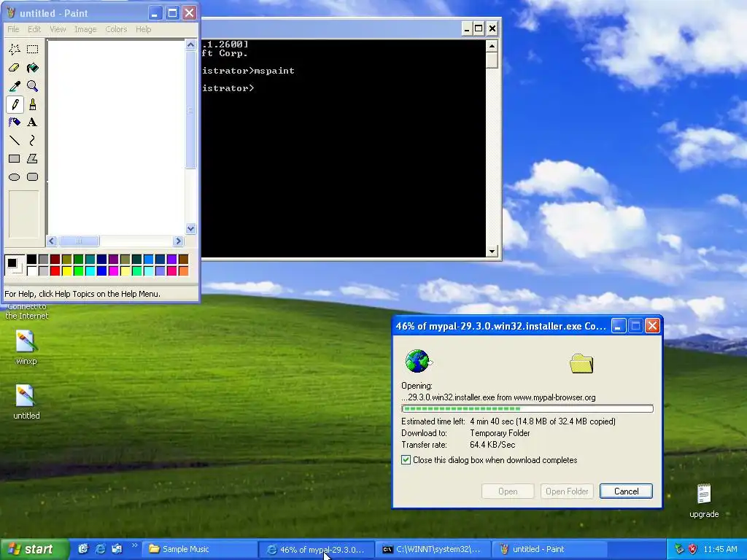Minimize the download progress dialog
Viewport: 747px width, 560px height.
coord(619,326)
